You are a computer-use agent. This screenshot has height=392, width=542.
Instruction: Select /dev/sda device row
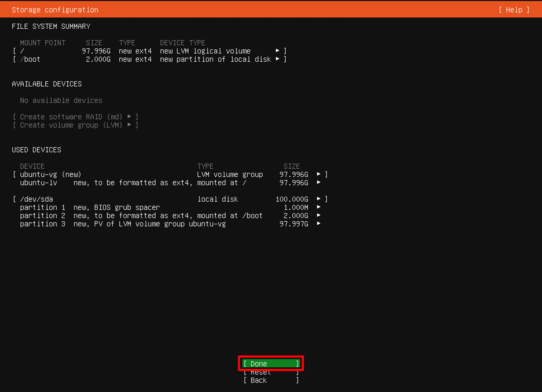170,199
